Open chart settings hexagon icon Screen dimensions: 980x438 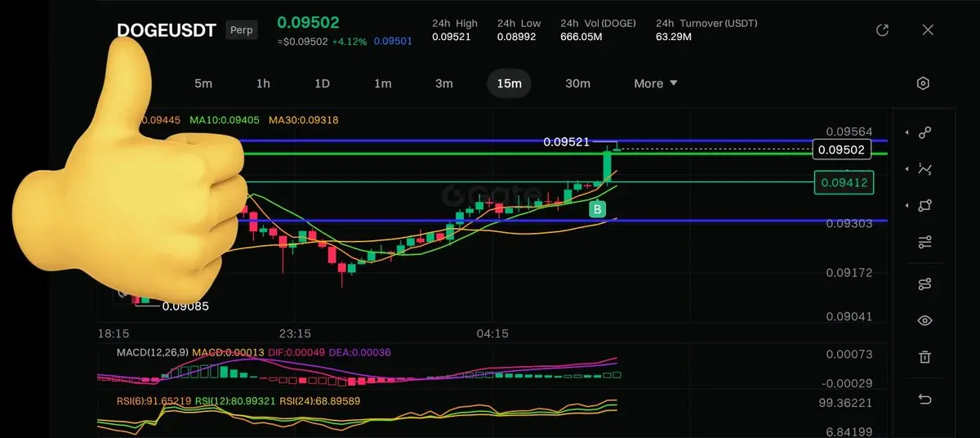[924, 83]
